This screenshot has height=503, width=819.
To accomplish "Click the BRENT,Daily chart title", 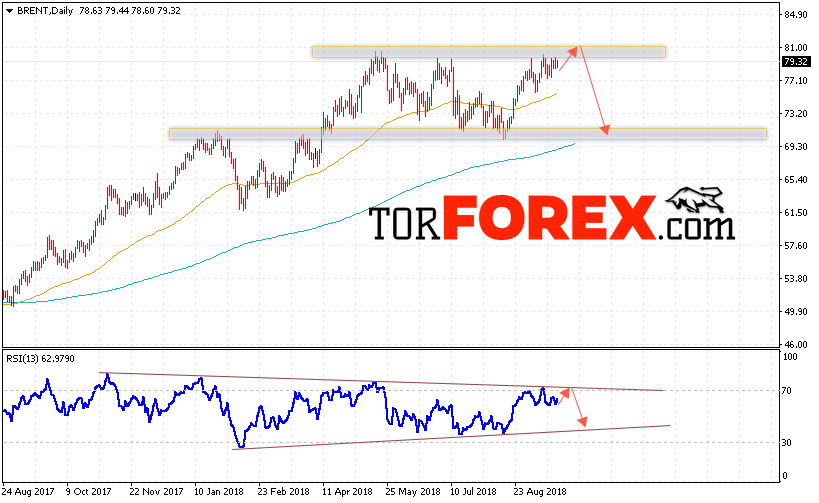I will pos(45,10).
